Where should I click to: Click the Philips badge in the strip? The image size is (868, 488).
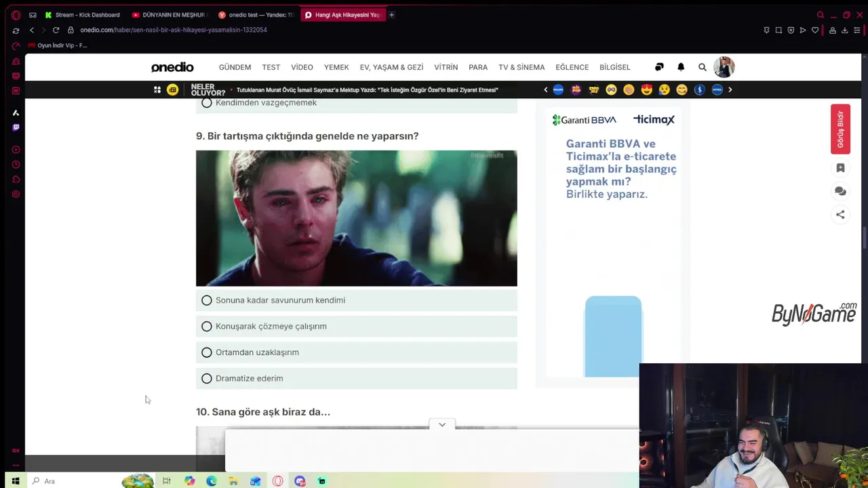[558, 89]
